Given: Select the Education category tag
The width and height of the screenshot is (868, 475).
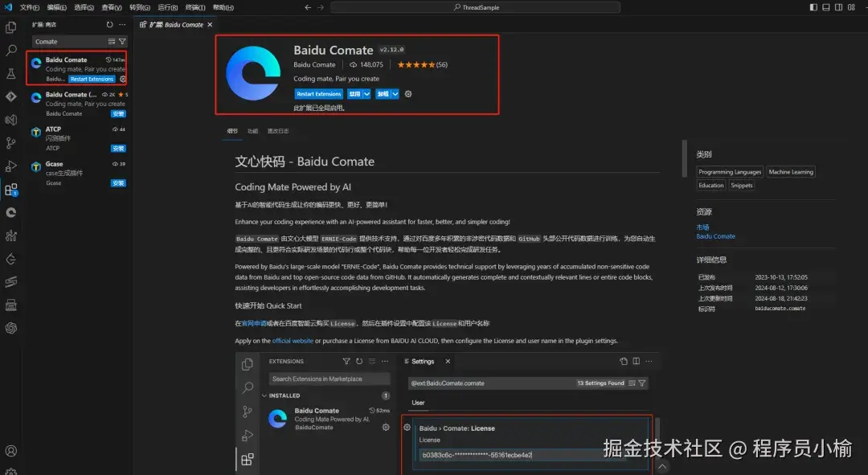Looking at the screenshot, I should (710, 186).
